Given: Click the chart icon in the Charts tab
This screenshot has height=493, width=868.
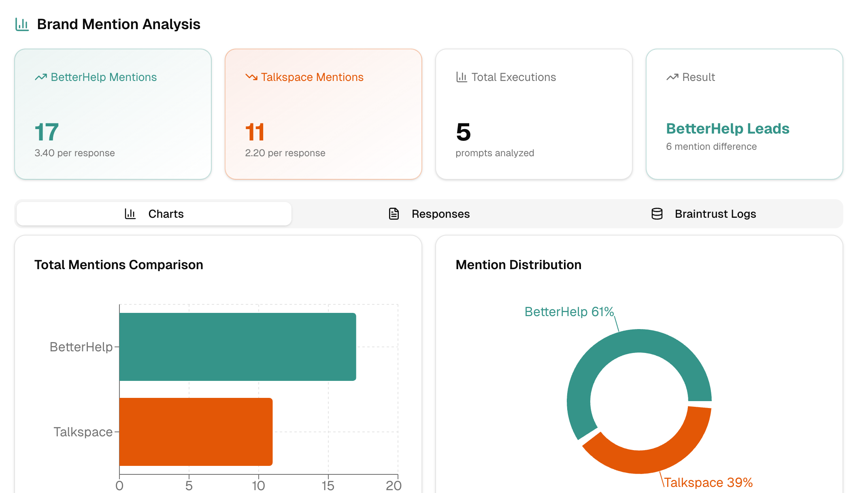Looking at the screenshot, I should 130,214.
